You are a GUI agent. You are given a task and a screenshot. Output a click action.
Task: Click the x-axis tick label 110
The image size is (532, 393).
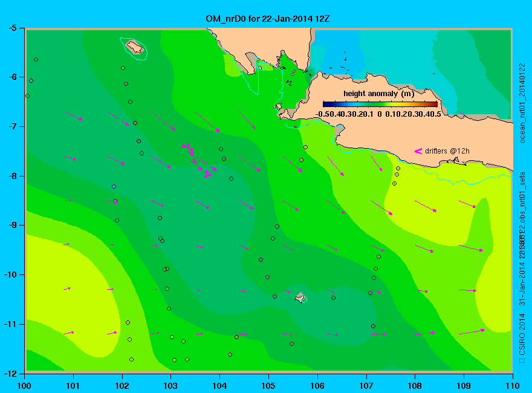(513, 386)
